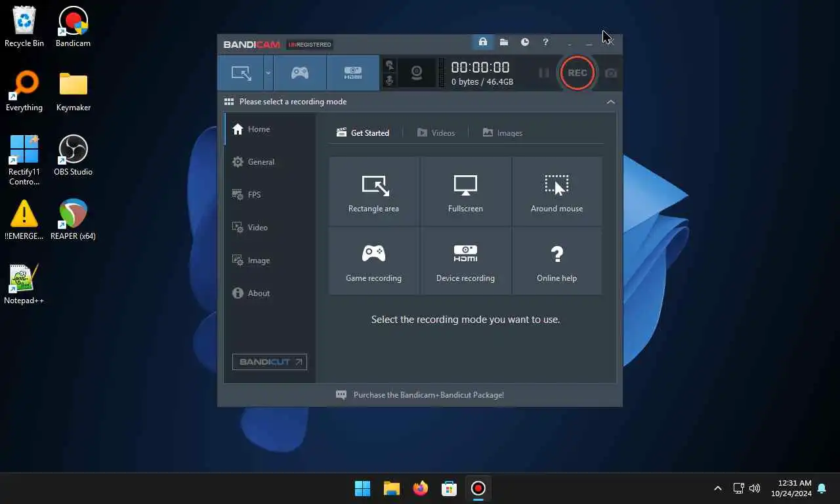Click the Bandicam logo in title bar
The height and width of the screenshot is (504, 840).
[251, 45]
